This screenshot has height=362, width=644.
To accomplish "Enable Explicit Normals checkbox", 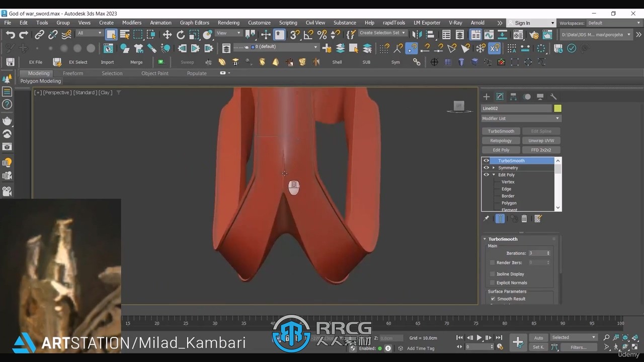I will 493,283.
